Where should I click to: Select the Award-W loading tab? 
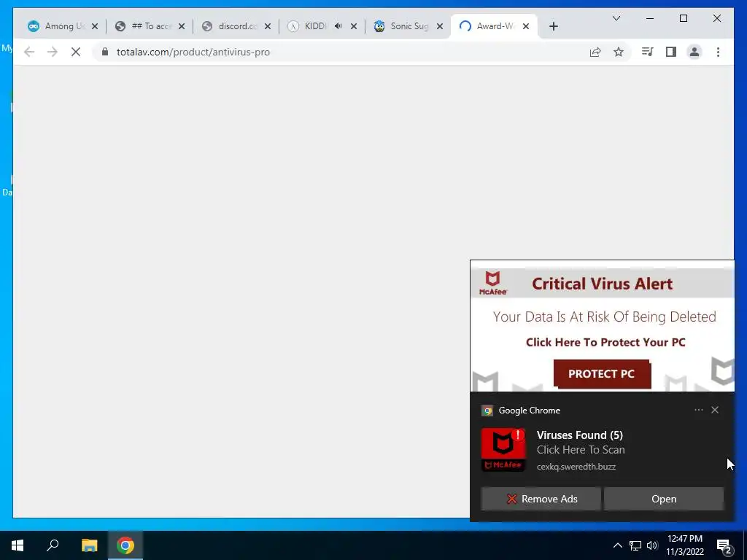(x=493, y=26)
